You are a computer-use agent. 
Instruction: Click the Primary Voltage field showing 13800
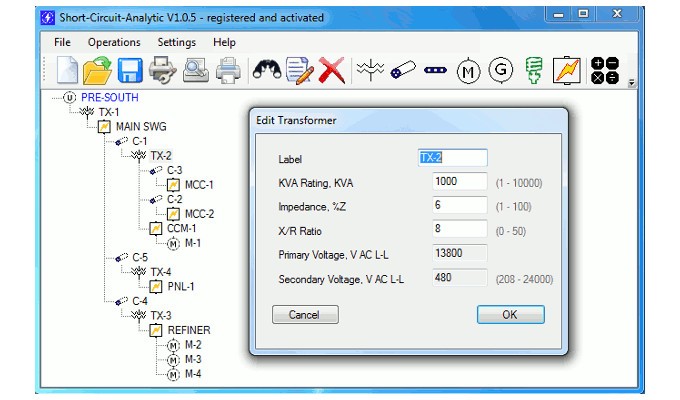point(459,253)
